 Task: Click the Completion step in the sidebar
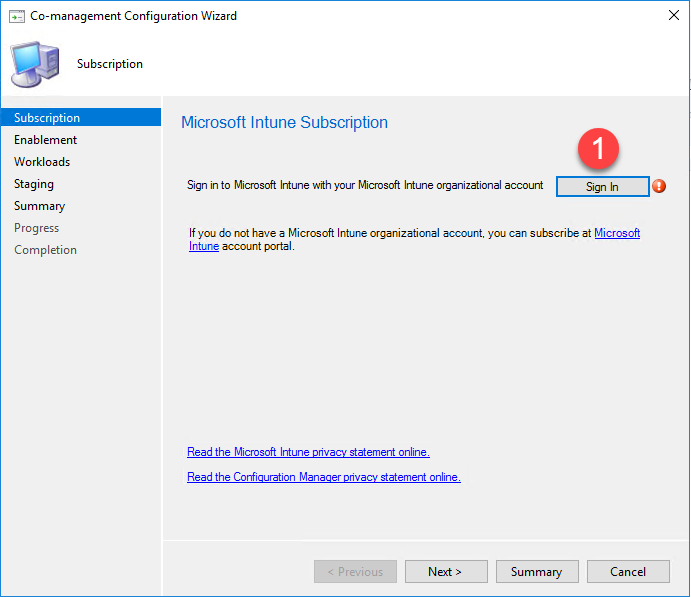click(x=45, y=250)
